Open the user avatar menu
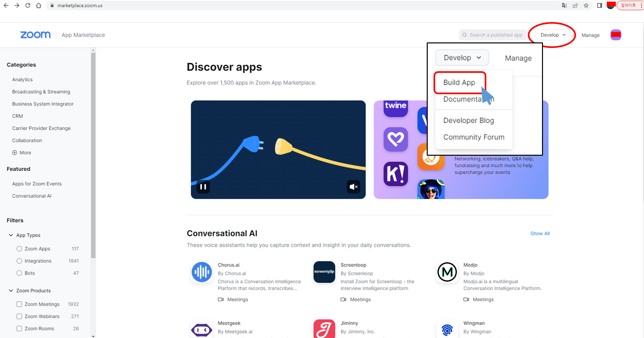This screenshot has height=338, width=644. [616, 35]
